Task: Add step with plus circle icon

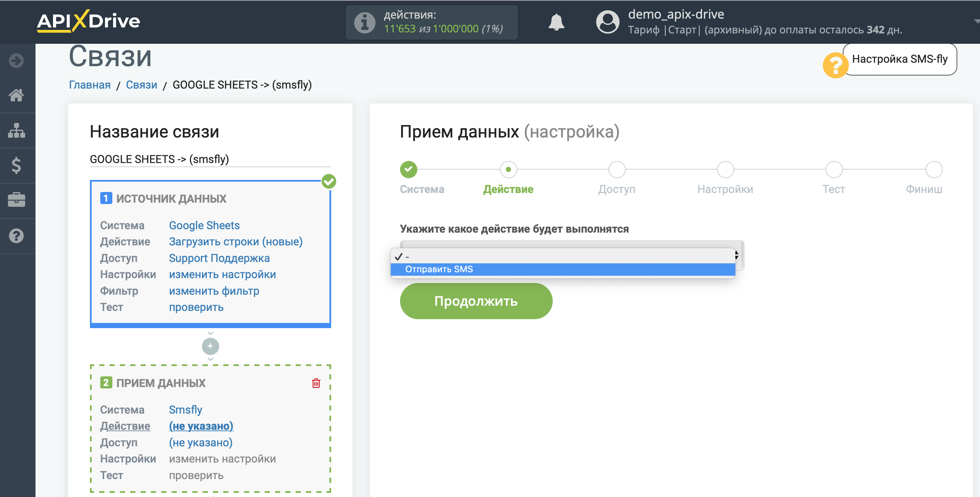Action: (211, 346)
